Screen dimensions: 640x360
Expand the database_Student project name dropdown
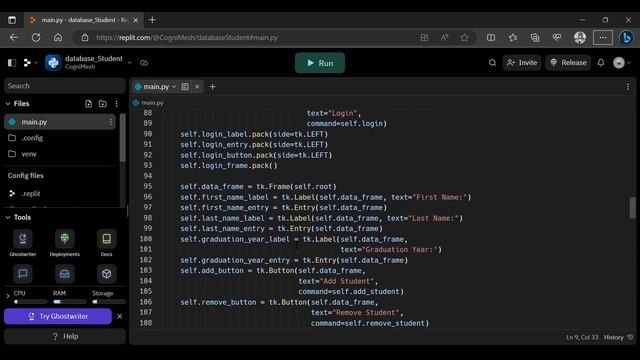coord(130,63)
